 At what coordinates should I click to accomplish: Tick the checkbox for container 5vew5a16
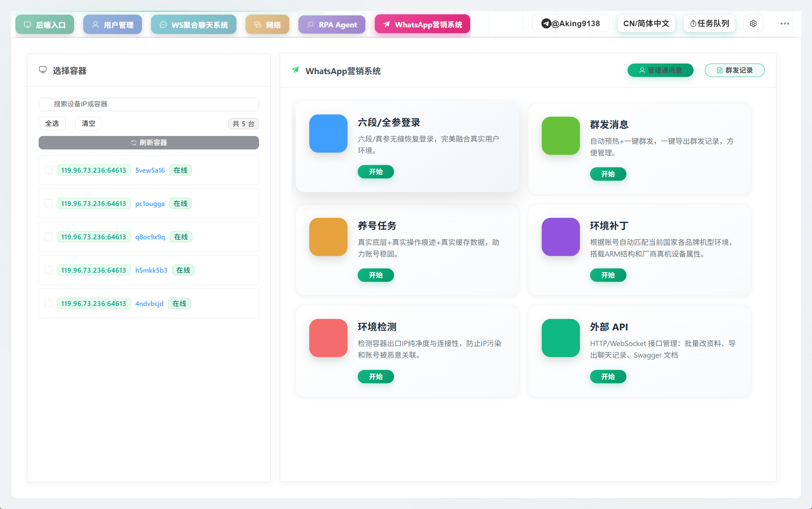tap(49, 170)
